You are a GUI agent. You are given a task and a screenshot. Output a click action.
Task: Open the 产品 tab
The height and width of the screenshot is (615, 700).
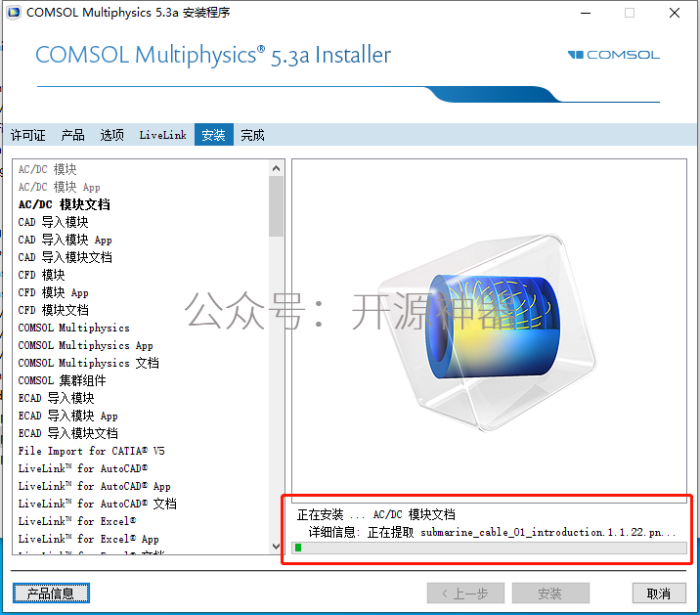72,135
